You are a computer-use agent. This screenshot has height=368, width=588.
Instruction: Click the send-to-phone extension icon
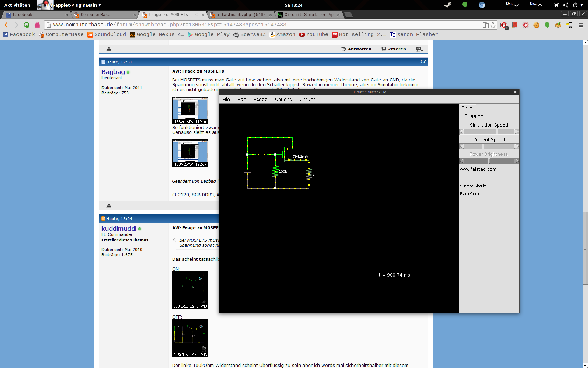coord(569,25)
